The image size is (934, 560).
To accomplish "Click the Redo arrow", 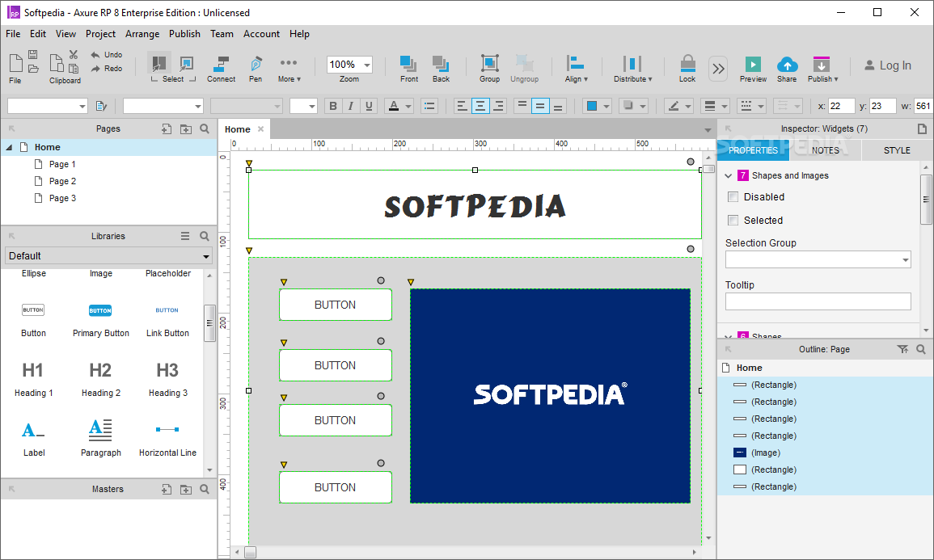I will (x=95, y=69).
